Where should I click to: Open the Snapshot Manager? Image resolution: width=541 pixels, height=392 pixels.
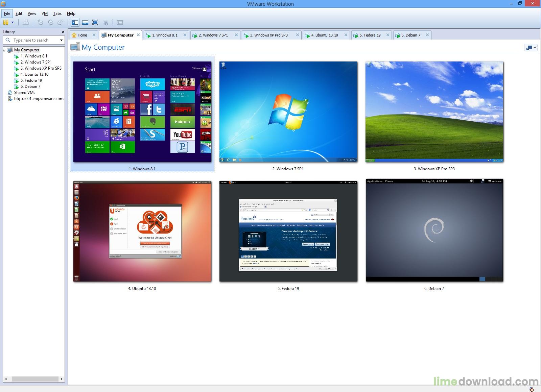point(61,22)
